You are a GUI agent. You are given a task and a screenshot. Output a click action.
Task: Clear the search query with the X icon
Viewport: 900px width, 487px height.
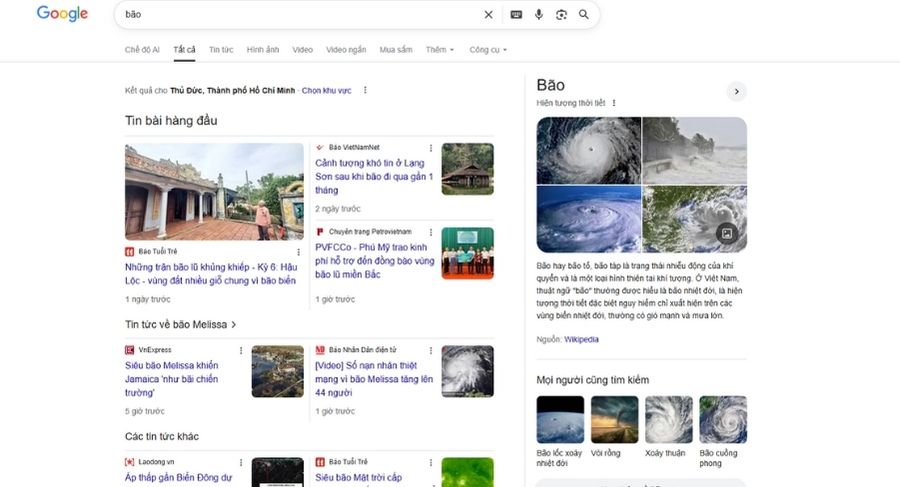pos(488,14)
